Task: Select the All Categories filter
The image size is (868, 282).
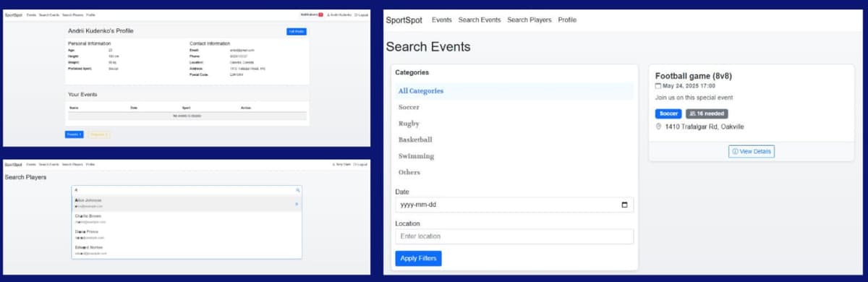Action: pos(514,91)
